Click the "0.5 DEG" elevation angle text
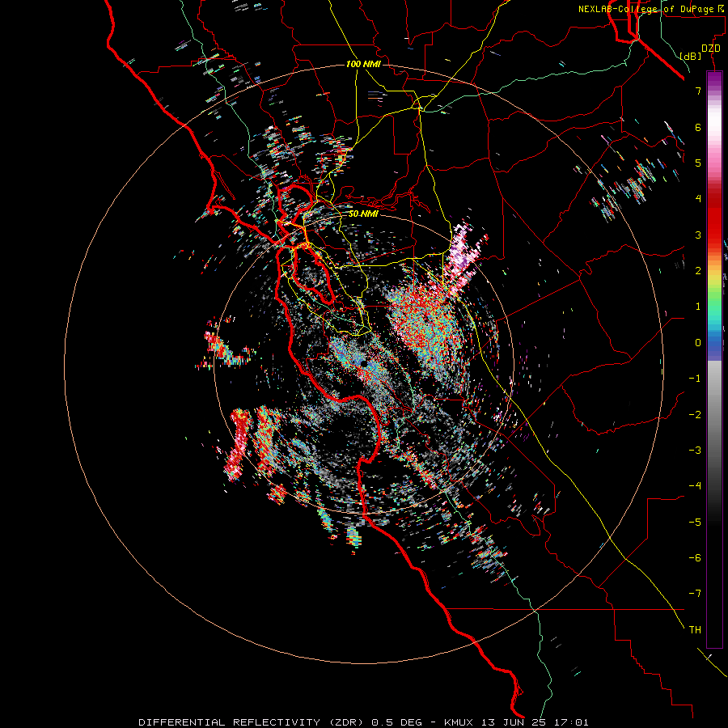Viewport: 728px width, 728px height. click(396, 722)
